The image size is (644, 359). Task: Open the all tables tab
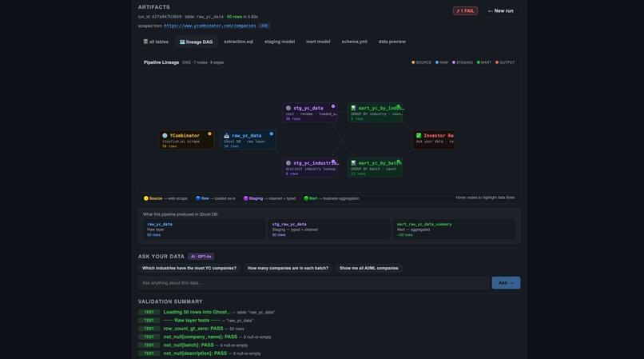[156, 42]
